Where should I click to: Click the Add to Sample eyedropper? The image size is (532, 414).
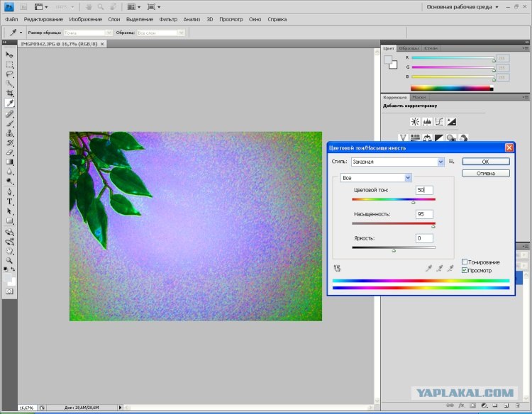click(439, 269)
